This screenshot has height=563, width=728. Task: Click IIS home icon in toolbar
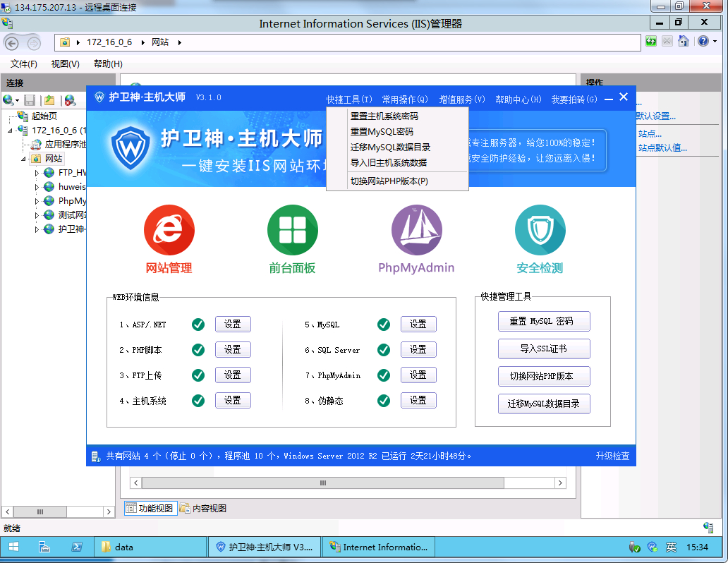(683, 42)
